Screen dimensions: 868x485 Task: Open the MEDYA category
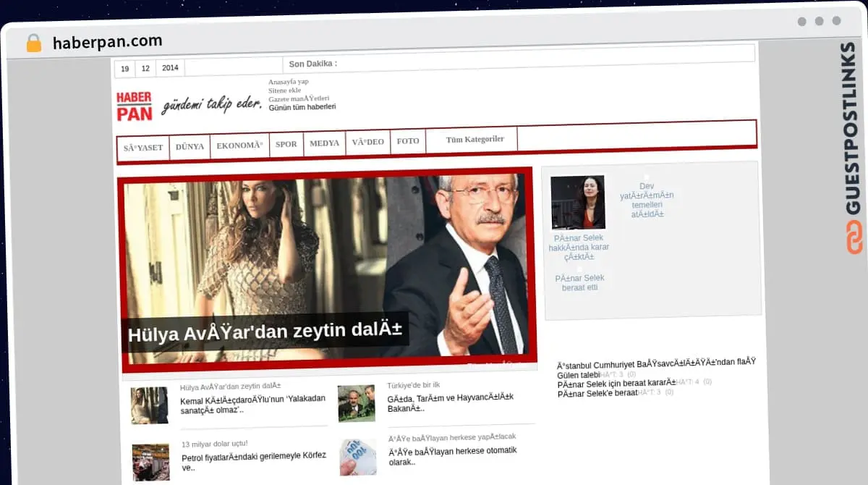pos(324,143)
